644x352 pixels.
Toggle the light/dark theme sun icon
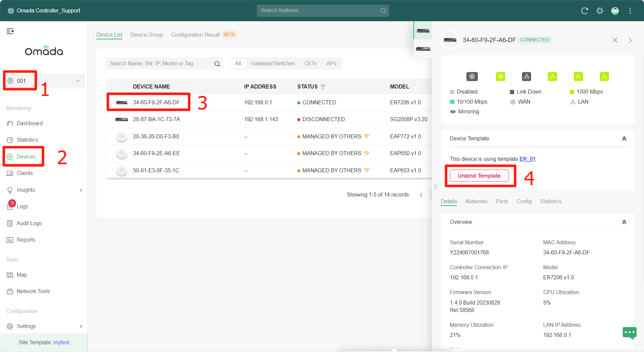(x=600, y=11)
